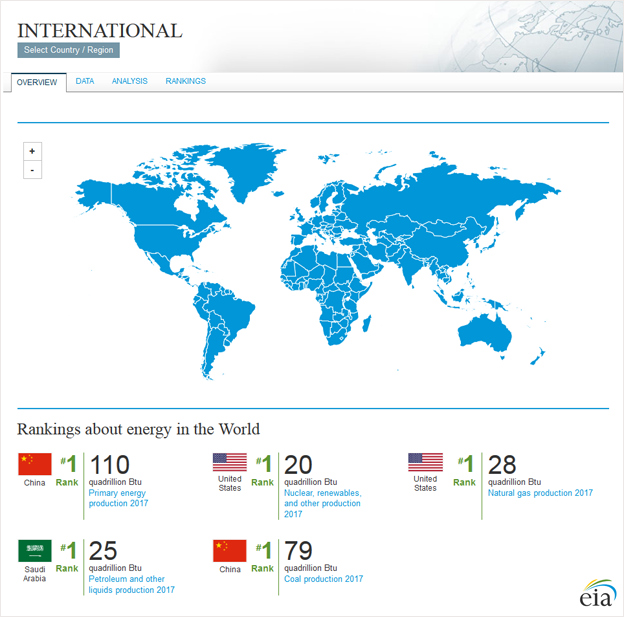Click the China flag beside Coal production
This screenshot has width=624, height=617.
tap(230, 551)
